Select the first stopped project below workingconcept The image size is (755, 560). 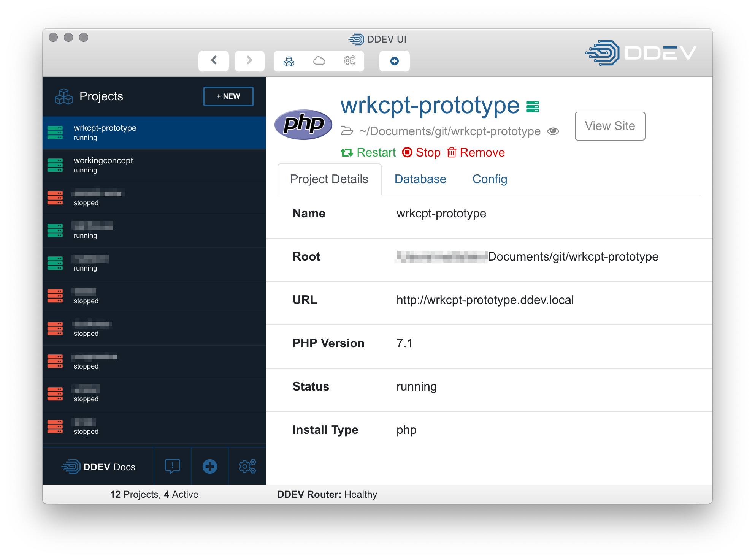coord(154,198)
